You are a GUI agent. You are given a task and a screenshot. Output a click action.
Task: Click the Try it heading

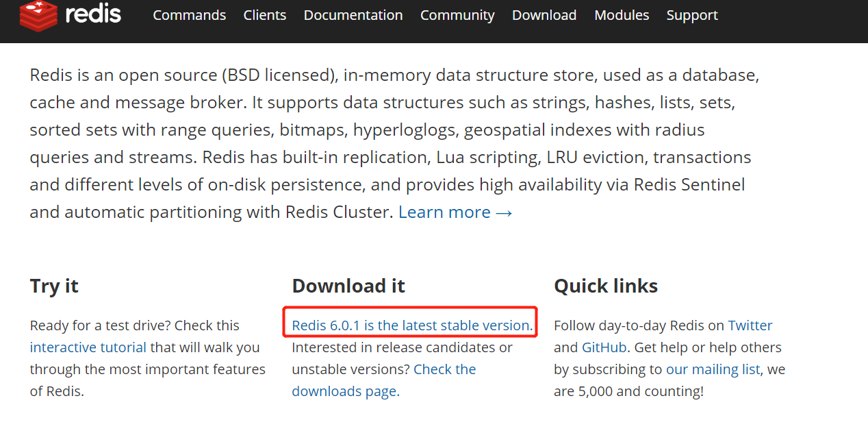coord(54,286)
